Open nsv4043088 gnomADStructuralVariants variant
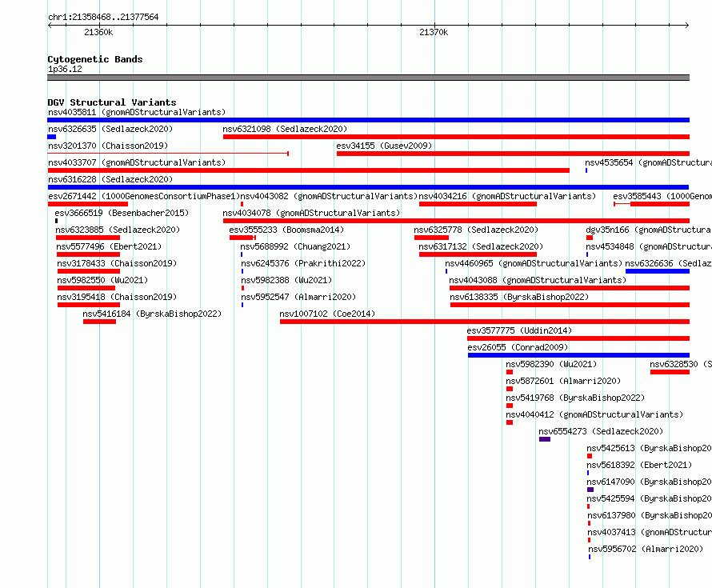The image size is (712, 588). 538,280
